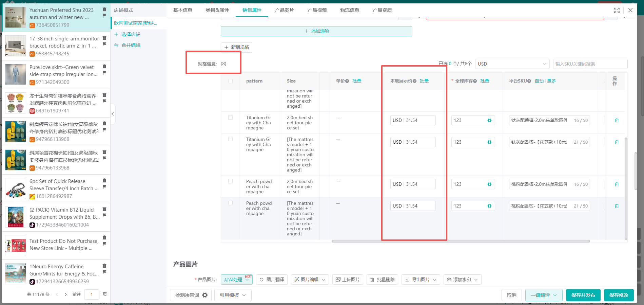Toggle fullscreen for the edit dialog
This screenshot has height=305, width=644.
[617, 10]
